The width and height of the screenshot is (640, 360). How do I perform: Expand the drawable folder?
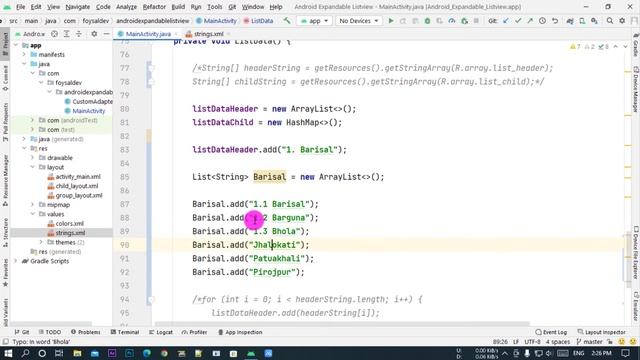33,158
